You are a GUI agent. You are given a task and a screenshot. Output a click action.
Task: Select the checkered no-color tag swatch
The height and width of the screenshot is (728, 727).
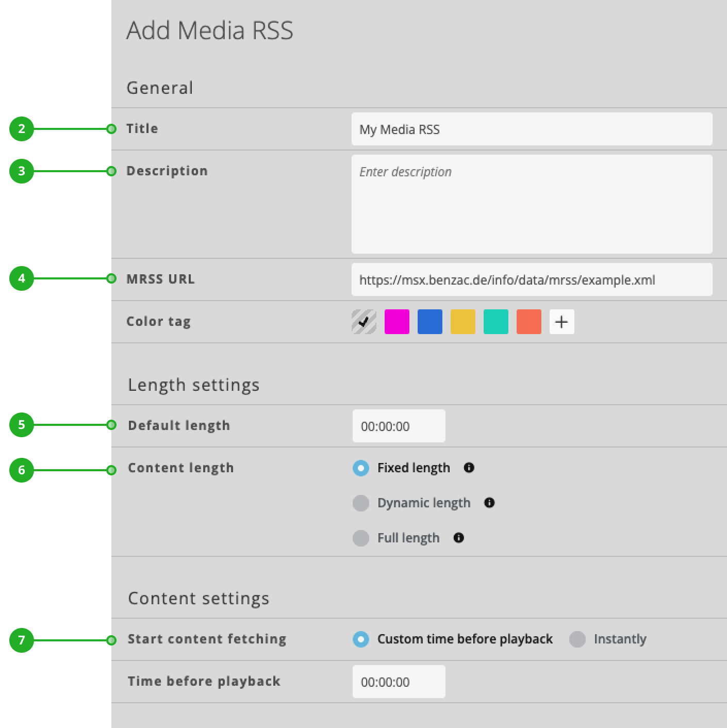click(x=363, y=321)
